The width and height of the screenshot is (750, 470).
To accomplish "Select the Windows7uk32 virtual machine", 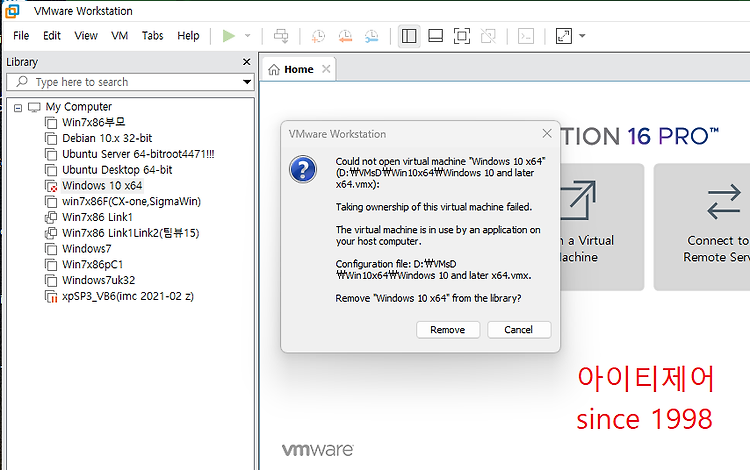I will [99, 280].
